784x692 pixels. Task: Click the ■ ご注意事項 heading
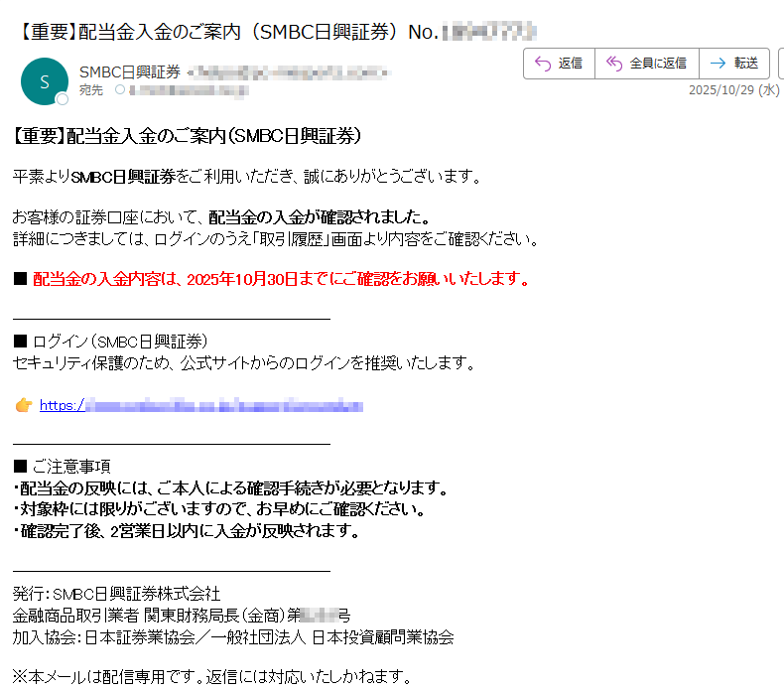pos(62,467)
